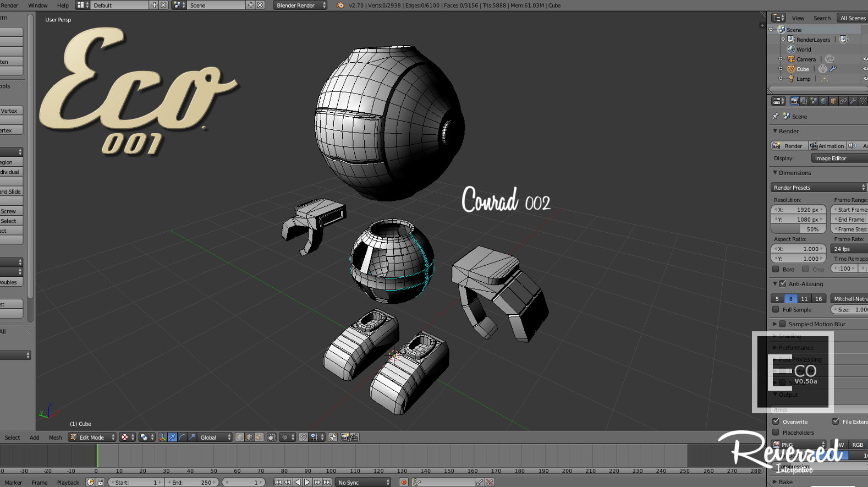Pin the properties context with pushpin

click(776, 116)
